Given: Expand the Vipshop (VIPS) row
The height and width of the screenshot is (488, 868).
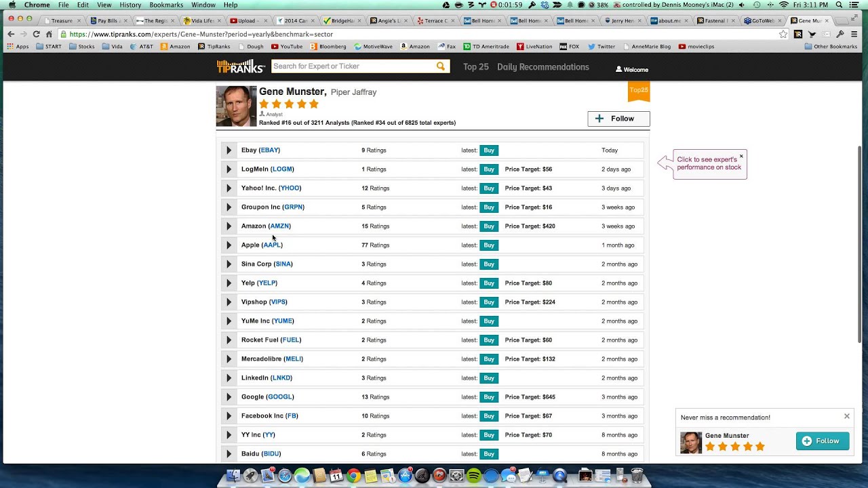Looking at the screenshot, I should coord(229,302).
